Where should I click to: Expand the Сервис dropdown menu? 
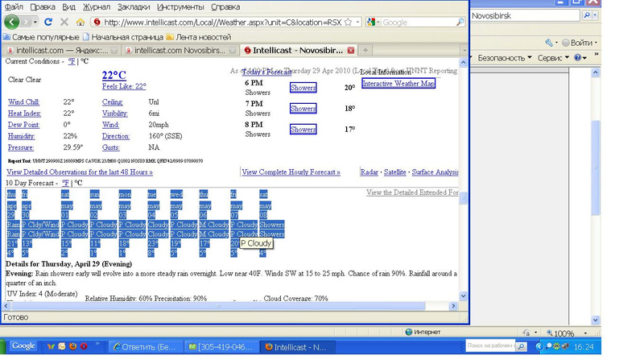(554, 58)
